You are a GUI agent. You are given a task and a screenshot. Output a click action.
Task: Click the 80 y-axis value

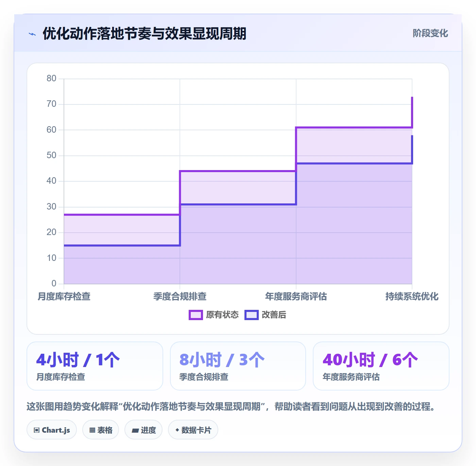pyautogui.click(x=51, y=79)
